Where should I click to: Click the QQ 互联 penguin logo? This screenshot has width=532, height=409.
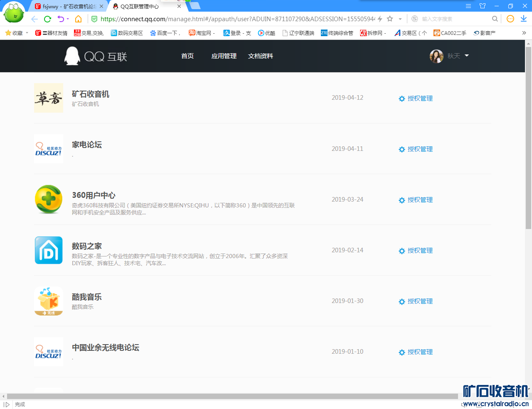pyautogui.click(x=72, y=56)
